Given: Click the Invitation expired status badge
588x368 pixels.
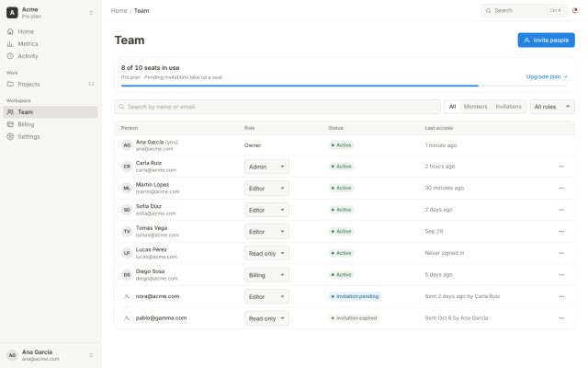Looking at the screenshot, I should point(354,318).
